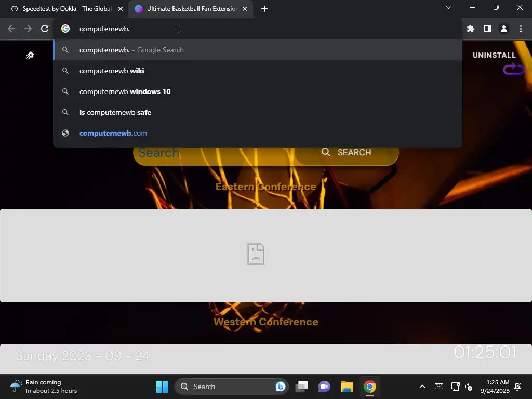Go back to previous page
This screenshot has height=399, width=532.
pos(11,29)
